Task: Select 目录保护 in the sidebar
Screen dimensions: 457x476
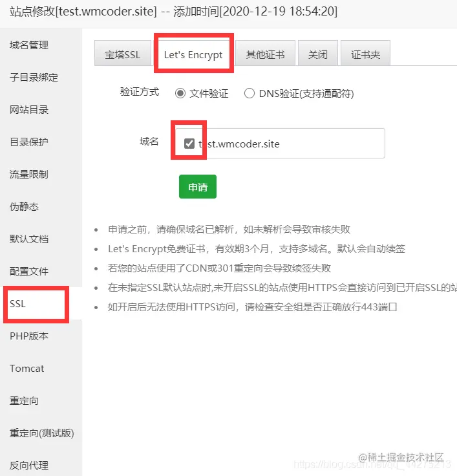Action: [x=41, y=142]
